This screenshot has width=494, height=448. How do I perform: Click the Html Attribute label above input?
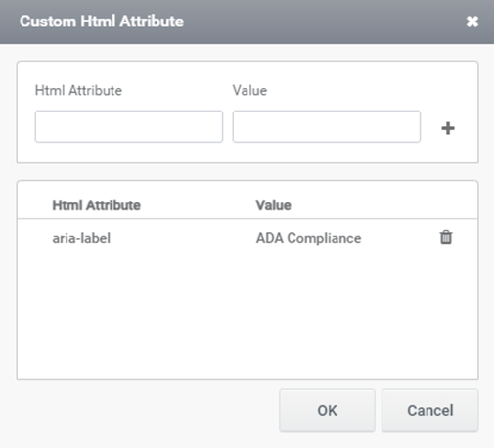click(78, 90)
